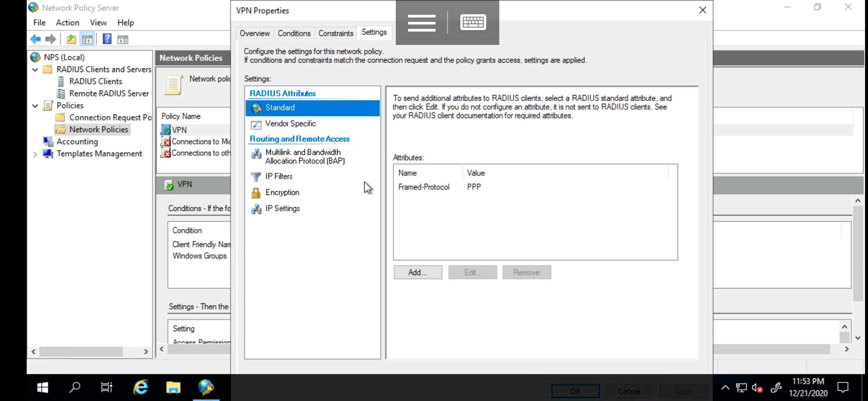Switch to the Overview tab
868x401 pixels.
[x=254, y=33]
